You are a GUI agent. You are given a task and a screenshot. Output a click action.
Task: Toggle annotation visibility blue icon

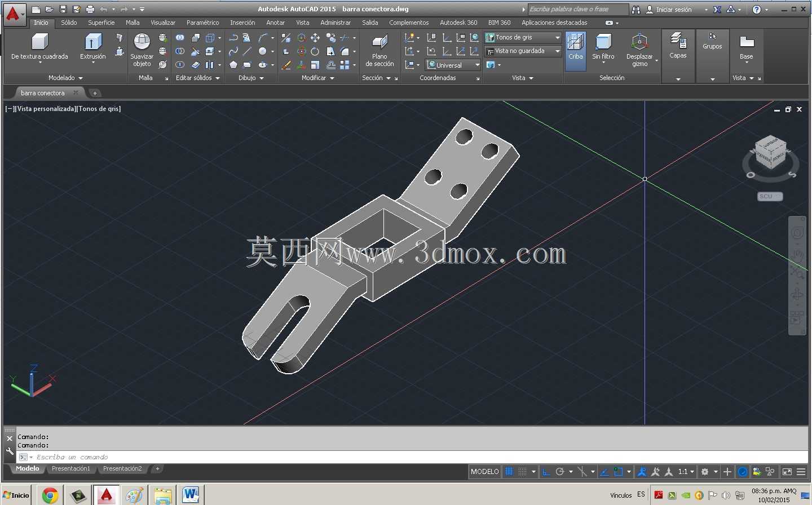[641, 472]
